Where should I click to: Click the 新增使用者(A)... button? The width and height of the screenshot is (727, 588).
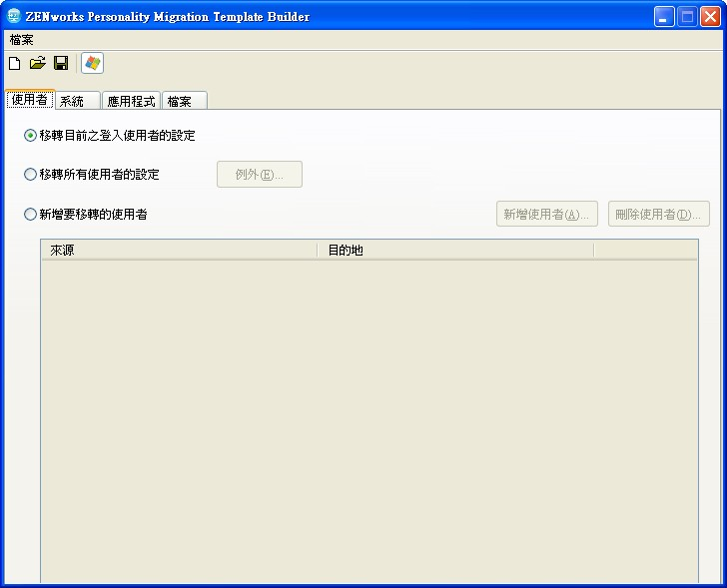(547, 214)
